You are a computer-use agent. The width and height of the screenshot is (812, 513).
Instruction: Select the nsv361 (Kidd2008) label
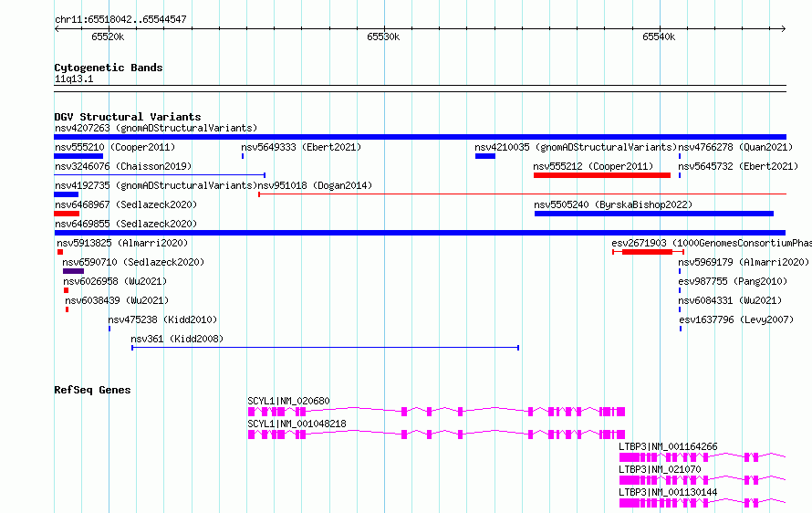click(x=177, y=339)
